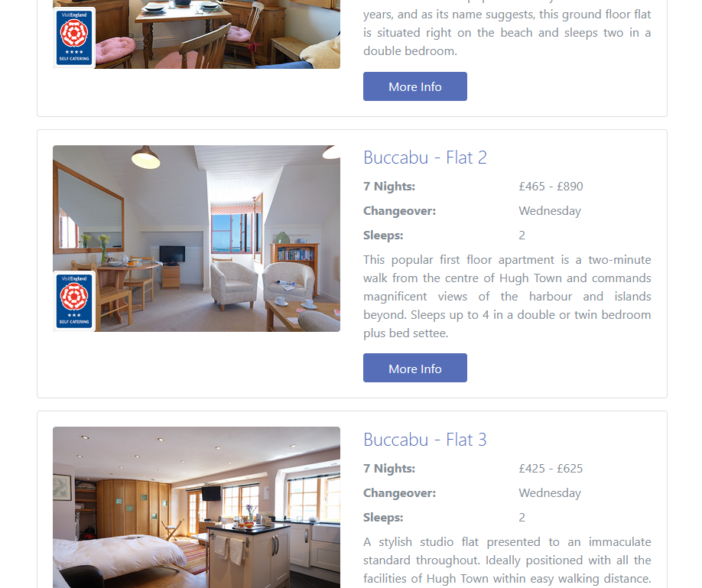Click the Flat 3 price range £425 - £625
This screenshot has height=588, width=702.
point(551,469)
